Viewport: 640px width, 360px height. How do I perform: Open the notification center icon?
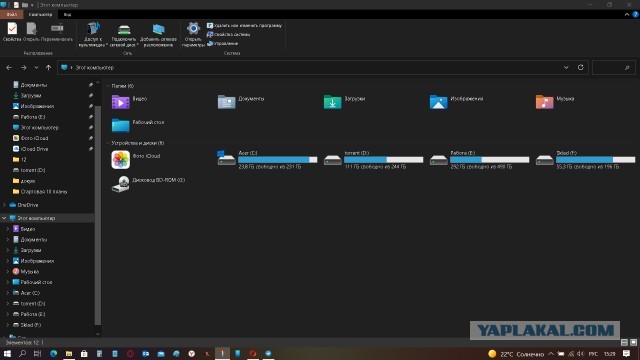[x=627, y=354]
